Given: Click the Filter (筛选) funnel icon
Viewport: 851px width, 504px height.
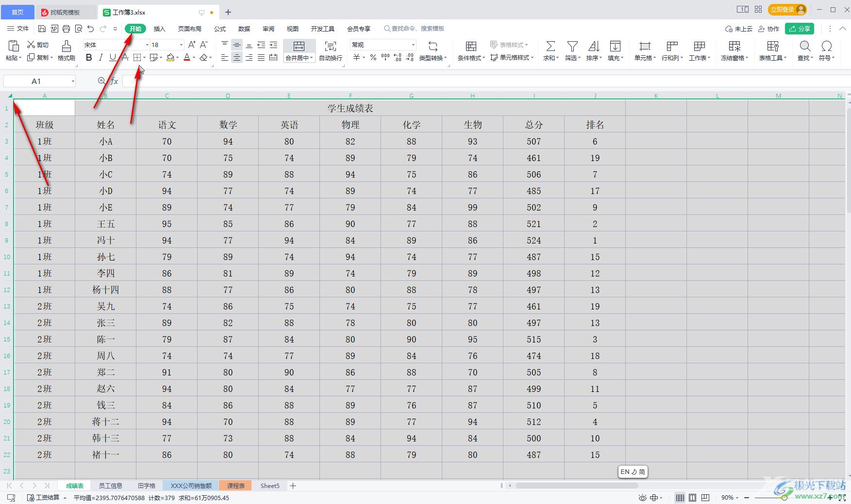Looking at the screenshot, I should tap(572, 46).
